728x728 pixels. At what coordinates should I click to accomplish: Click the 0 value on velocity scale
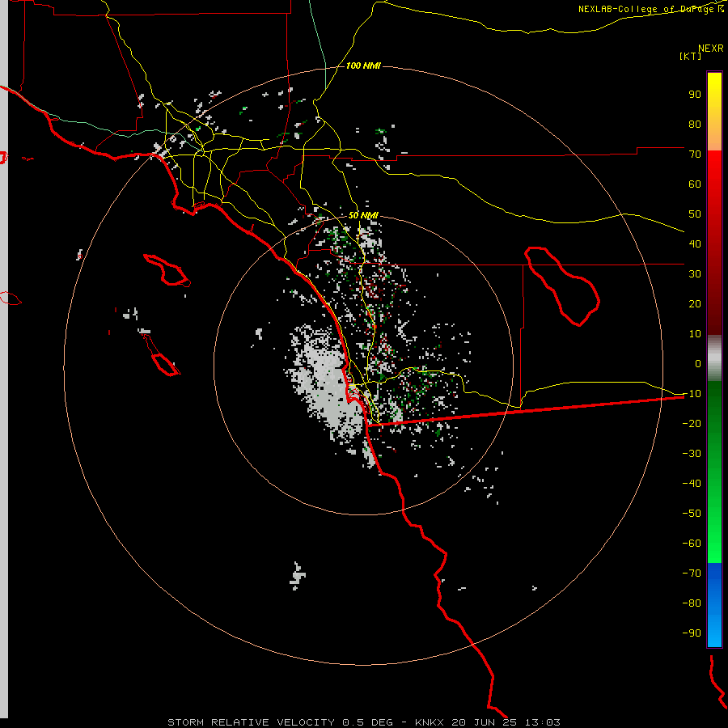[x=698, y=363]
